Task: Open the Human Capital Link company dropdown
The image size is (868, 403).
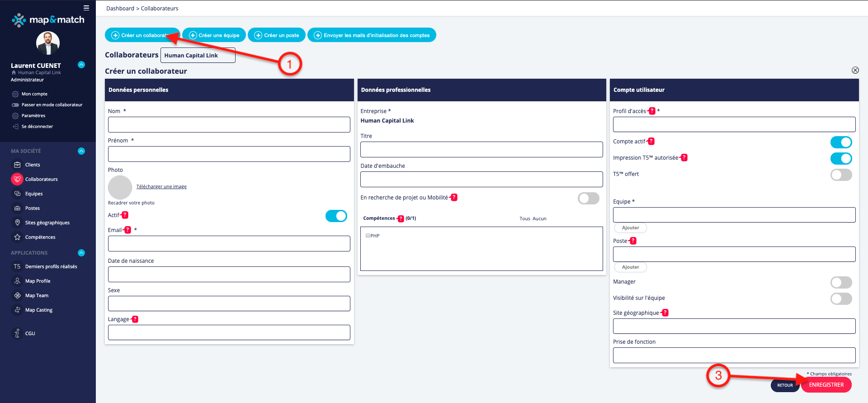Action: click(x=198, y=55)
